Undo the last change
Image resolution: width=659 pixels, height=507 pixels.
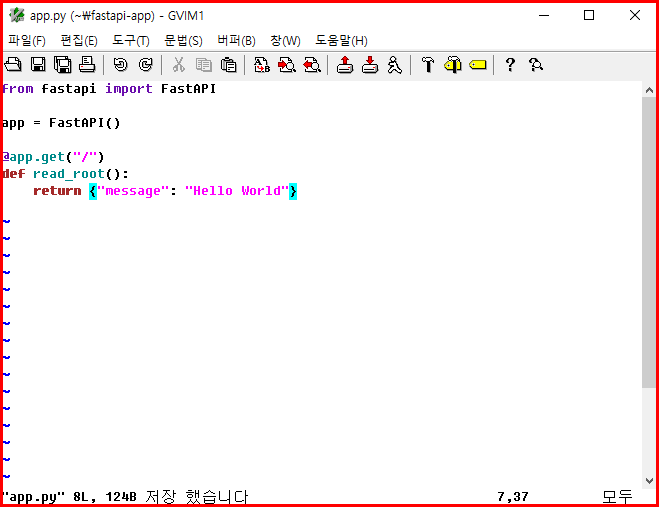[x=121, y=65]
